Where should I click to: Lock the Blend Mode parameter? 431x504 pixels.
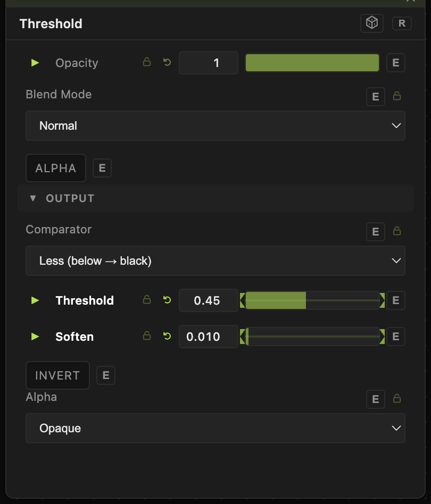click(397, 96)
